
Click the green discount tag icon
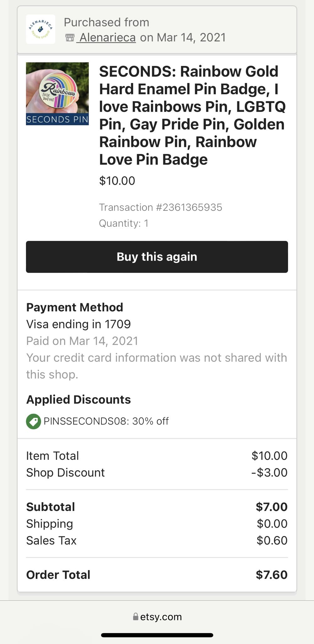33,421
